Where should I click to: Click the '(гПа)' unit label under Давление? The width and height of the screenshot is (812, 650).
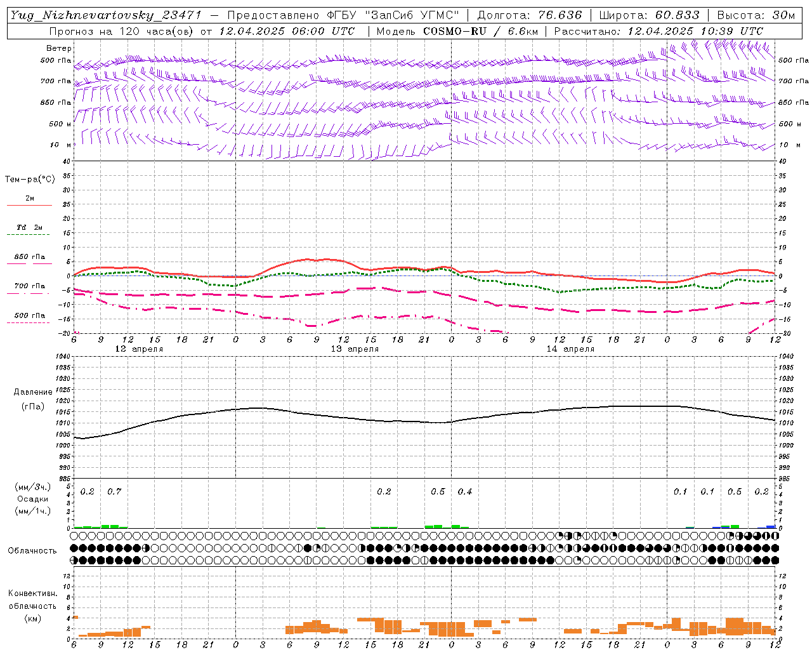tap(33, 407)
